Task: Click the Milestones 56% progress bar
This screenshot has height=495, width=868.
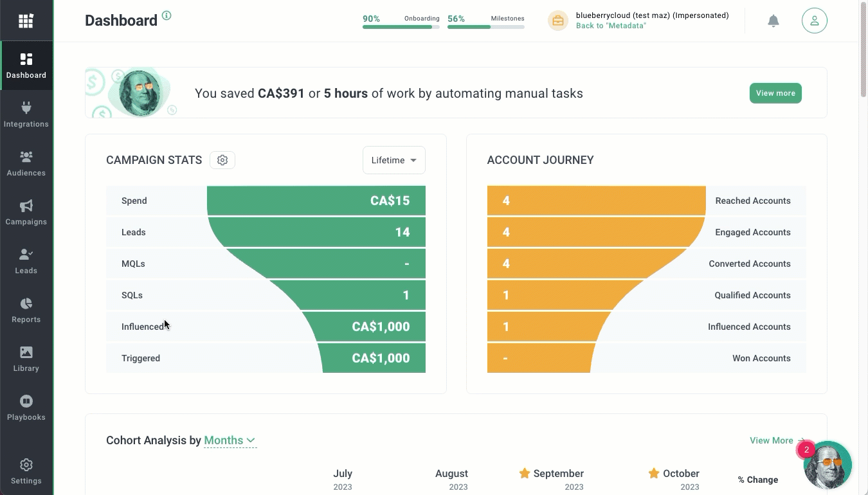Action: (x=485, y=26)
